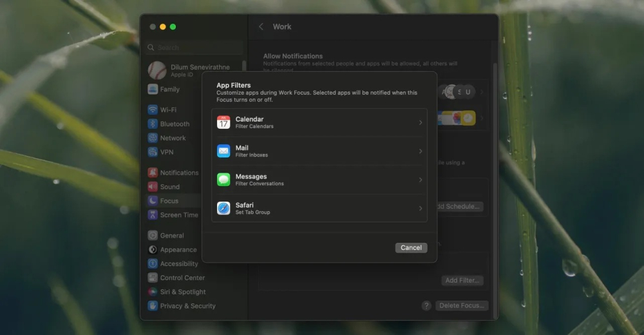
Task: Click the Accessibility icon in sidebar
Action: coord(153,263)
